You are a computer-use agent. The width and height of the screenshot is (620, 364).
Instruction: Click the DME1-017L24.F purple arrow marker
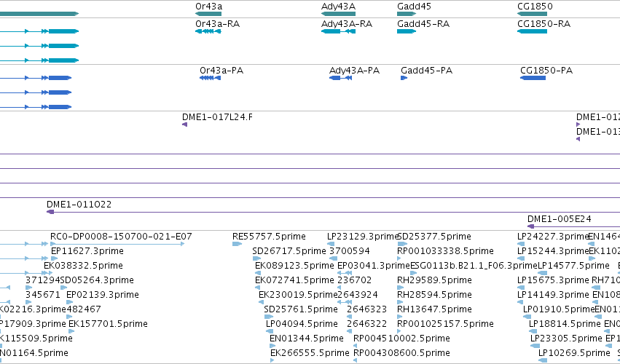click(184, 124)
